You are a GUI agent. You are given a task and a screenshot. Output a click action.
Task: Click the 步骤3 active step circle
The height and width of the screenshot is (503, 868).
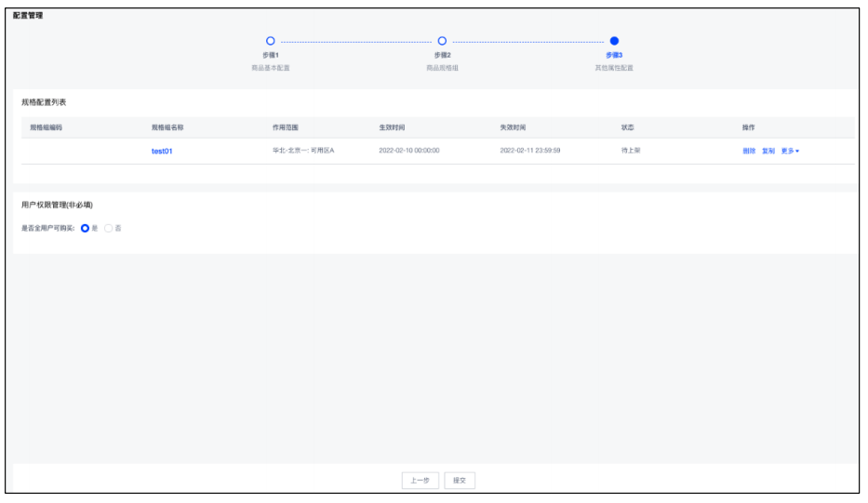click(614, 41)
